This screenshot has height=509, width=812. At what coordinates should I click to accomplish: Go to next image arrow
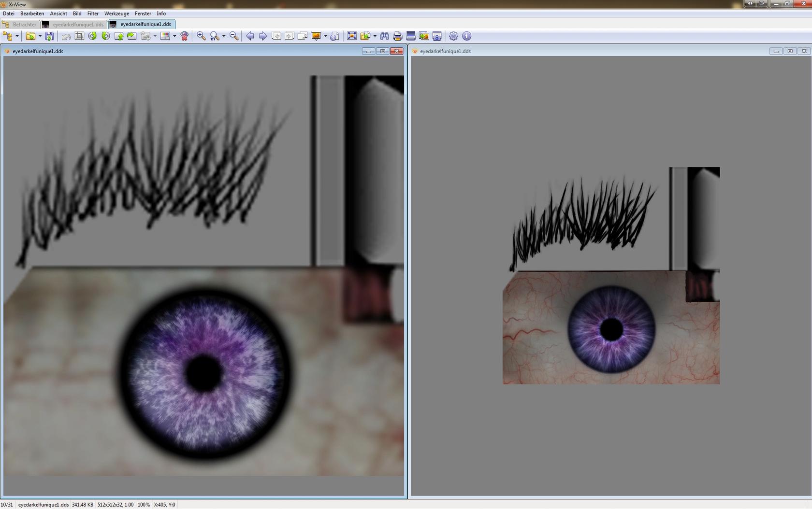pos(263,36)
